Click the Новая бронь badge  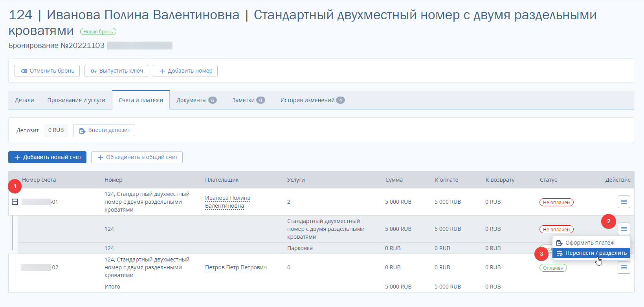pos(98,31)
